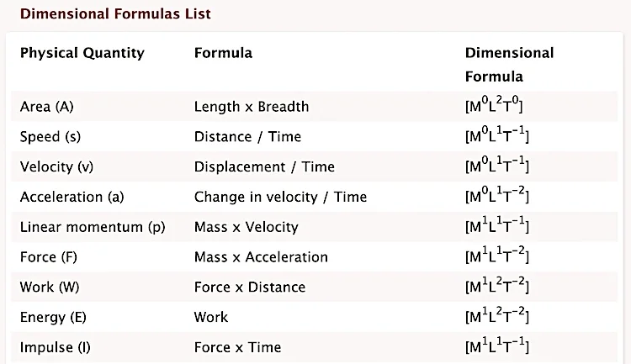Click Force x Time formula cell
Viewport: 631px width, 364px height.
(x=238, y=347)
